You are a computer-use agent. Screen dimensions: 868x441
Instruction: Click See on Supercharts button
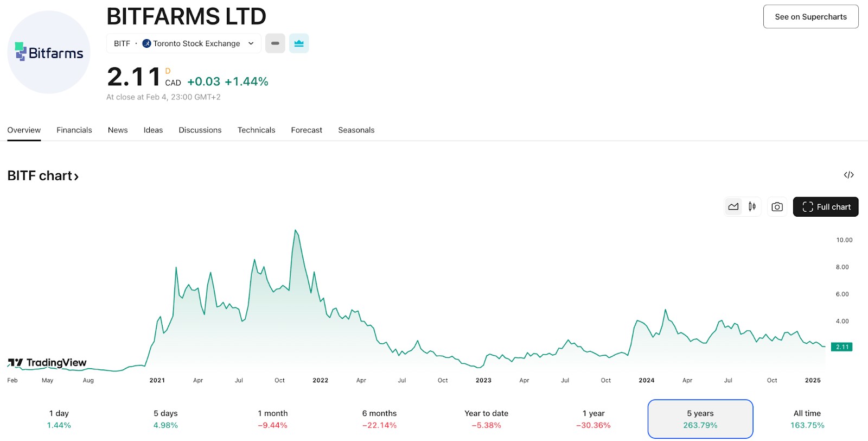point(810,17)
